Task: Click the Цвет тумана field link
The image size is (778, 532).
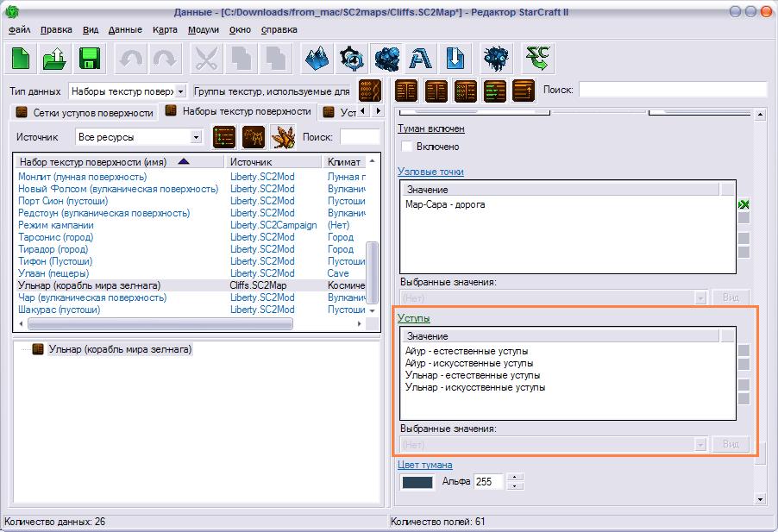Action: click(x=424, y=465)
